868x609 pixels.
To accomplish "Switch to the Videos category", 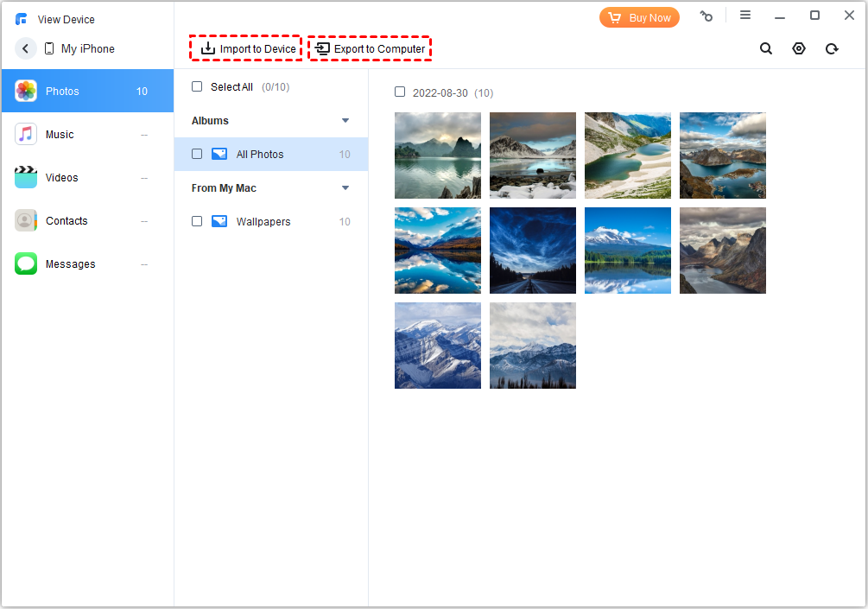I will [61, 178].
